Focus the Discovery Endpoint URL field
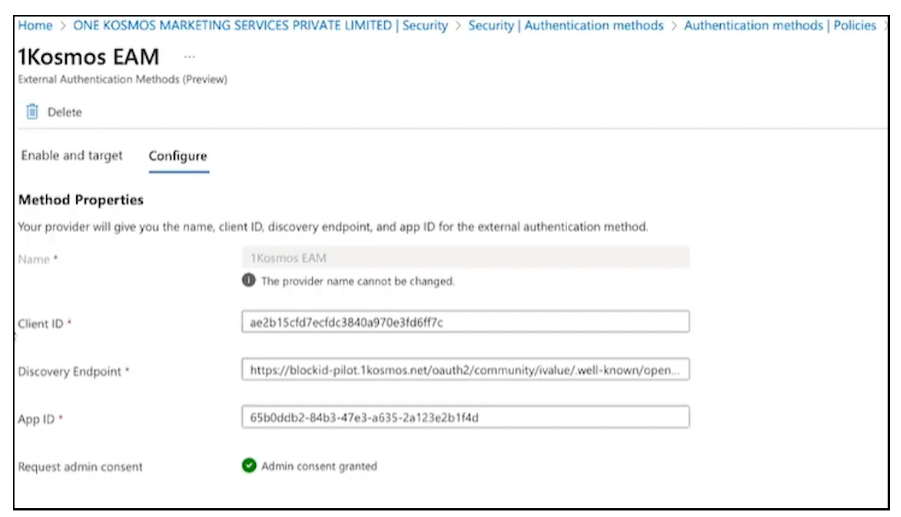The height and width of the screenshot is (517, 901). (465, 371)
